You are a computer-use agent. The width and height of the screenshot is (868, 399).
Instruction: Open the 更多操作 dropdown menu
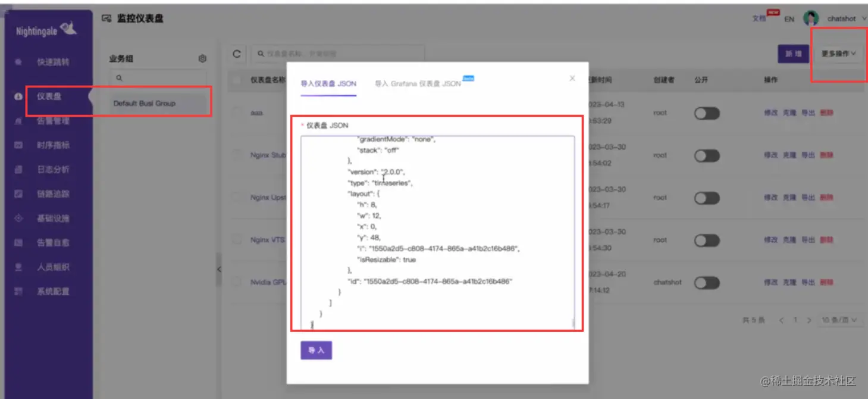click(838, 52)
